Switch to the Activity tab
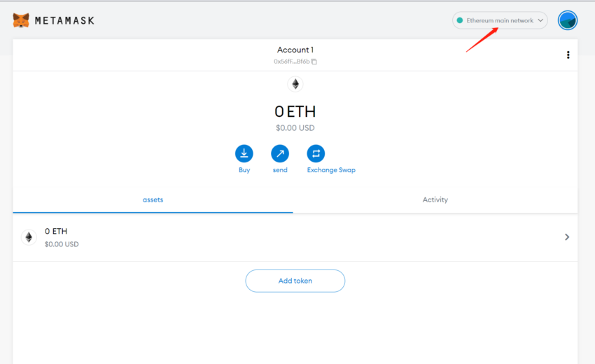 point(435,199)
